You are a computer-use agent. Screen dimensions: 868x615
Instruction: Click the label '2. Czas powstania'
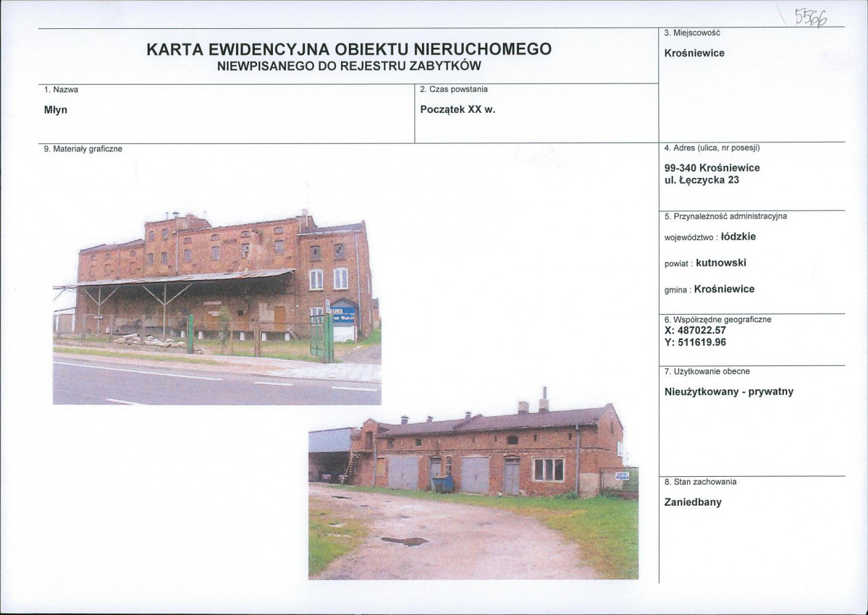(454, 89)
